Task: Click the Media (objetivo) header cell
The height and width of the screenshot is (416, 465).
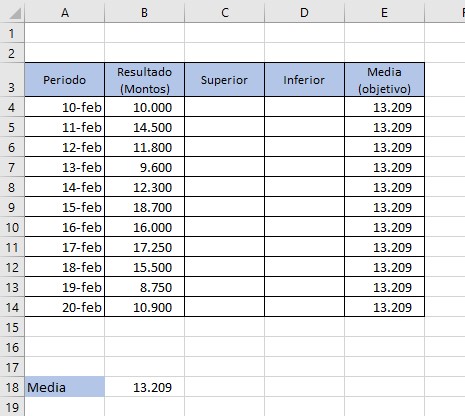Action: 384,80
